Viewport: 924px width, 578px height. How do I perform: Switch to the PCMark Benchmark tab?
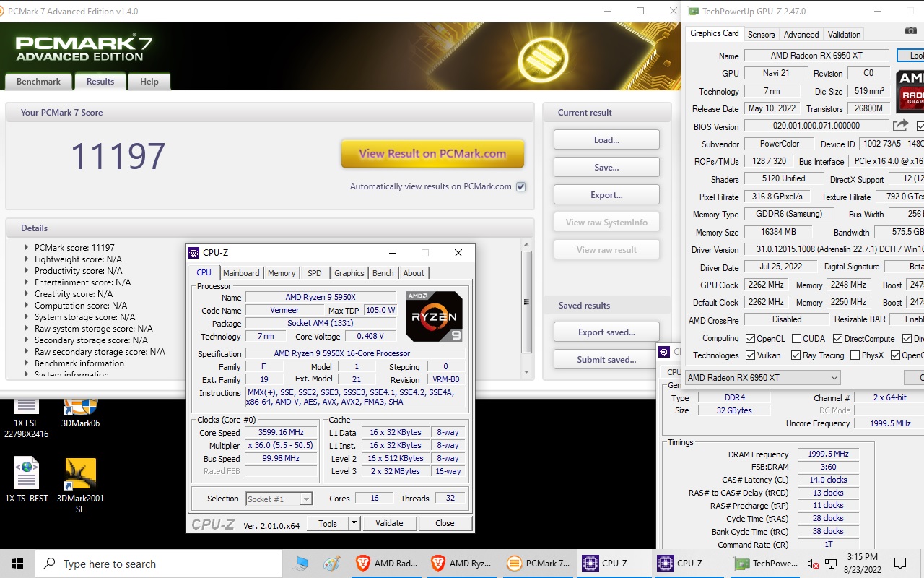38,82
